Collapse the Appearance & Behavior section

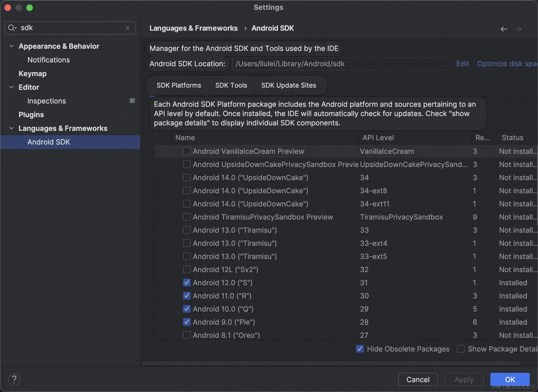click(12, 46)
